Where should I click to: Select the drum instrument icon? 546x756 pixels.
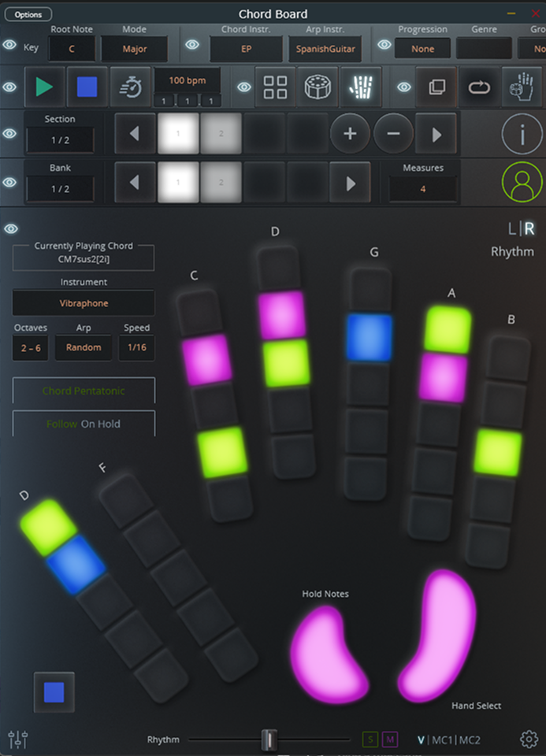[318, 87]
